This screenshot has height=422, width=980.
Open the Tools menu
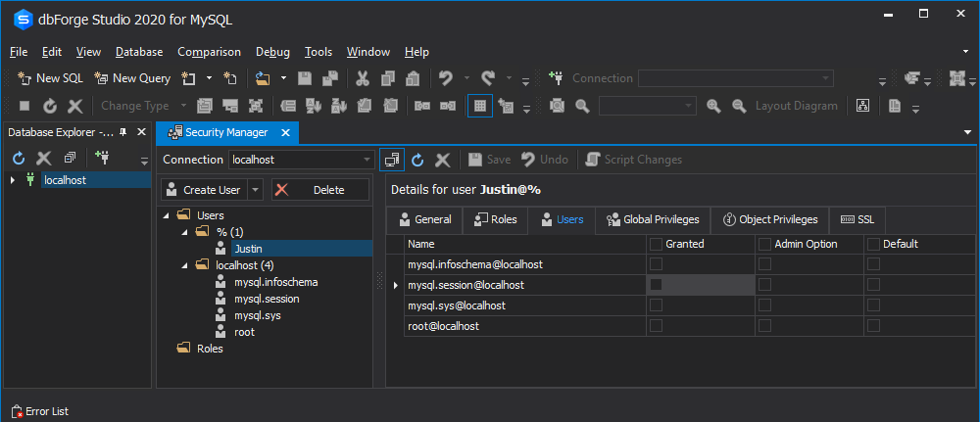coord(318,52)
